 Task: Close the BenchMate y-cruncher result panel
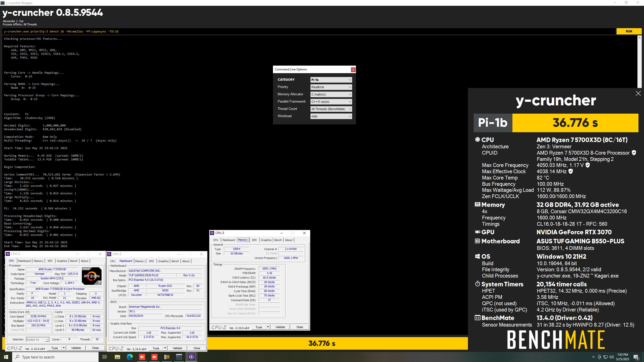[x=638, y=94]
